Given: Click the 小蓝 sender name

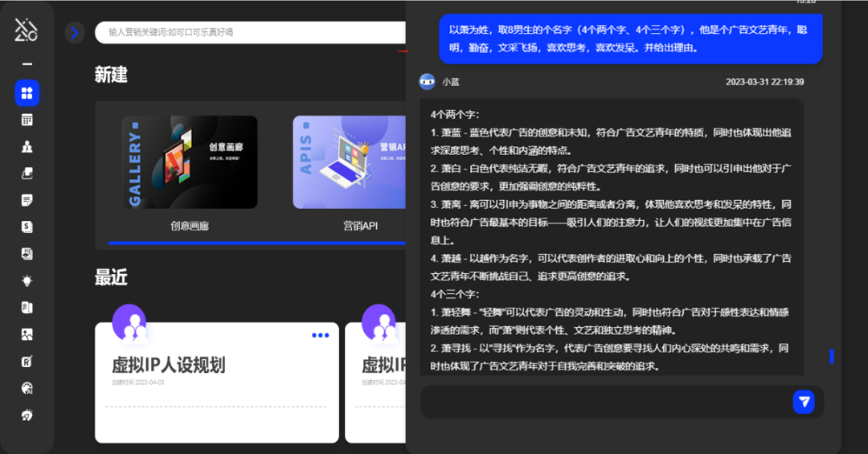Looking at the screenshot, I should coord(451,82).
